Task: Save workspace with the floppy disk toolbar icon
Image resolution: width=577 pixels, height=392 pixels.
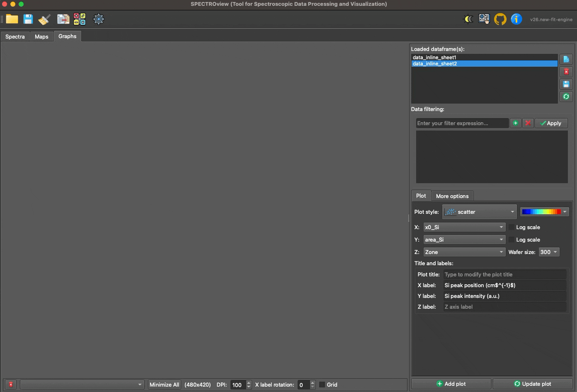Action: click(28, 19)
